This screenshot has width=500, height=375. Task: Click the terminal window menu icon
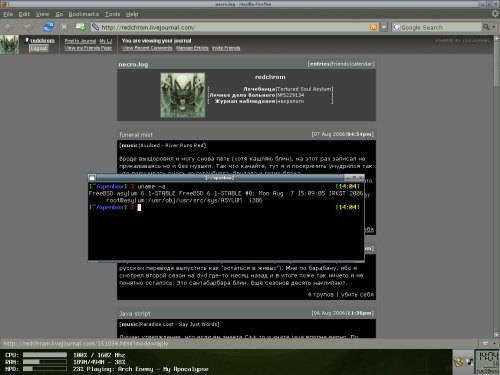[x=92, y=178]
